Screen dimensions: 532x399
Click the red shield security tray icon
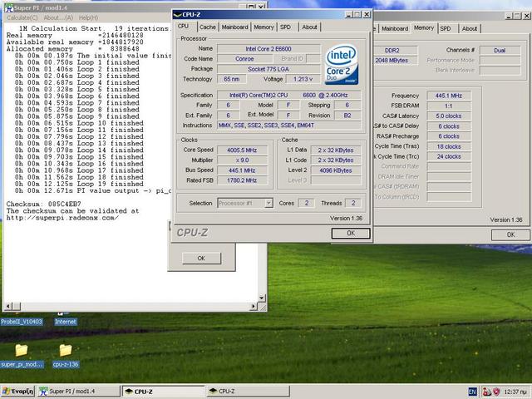(x=497, y=391)
